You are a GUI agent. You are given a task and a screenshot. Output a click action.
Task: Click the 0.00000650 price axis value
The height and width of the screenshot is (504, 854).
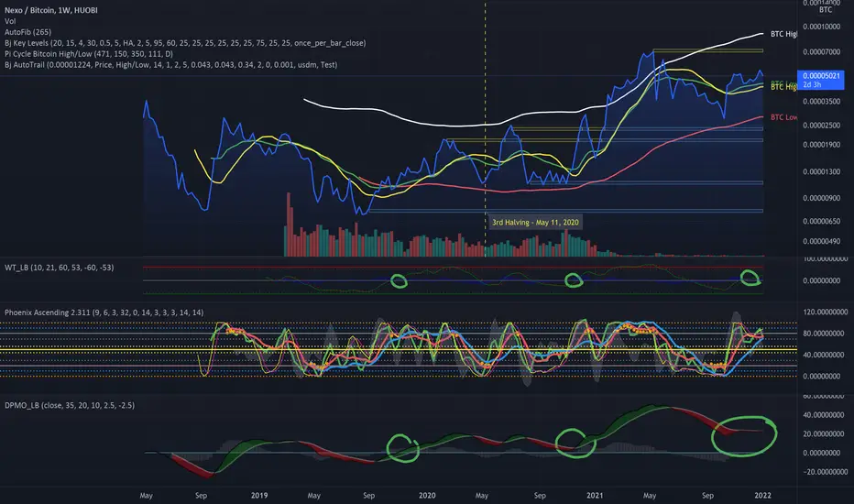821,221
